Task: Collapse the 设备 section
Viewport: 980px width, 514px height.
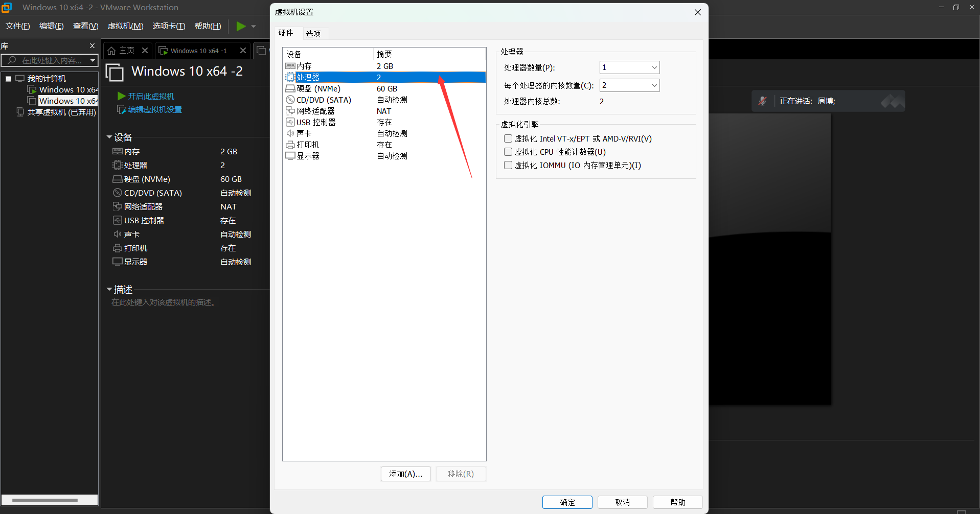Action: (109, 137)
